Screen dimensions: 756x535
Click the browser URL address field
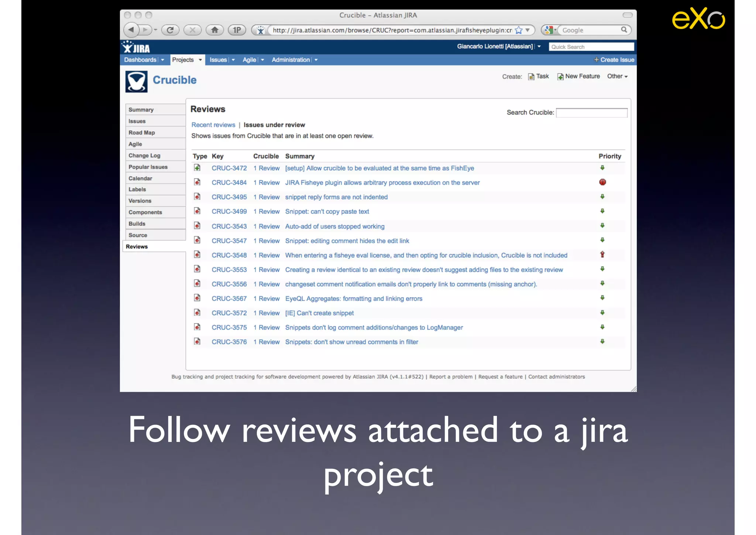pyautogui.click(x=392, y=30)
